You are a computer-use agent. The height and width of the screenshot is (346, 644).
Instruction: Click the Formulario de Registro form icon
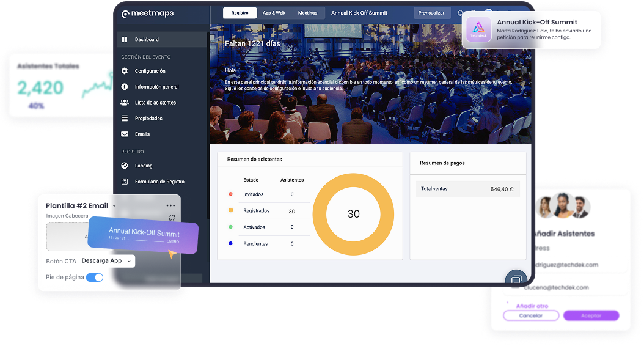click(x=125, y=182)
